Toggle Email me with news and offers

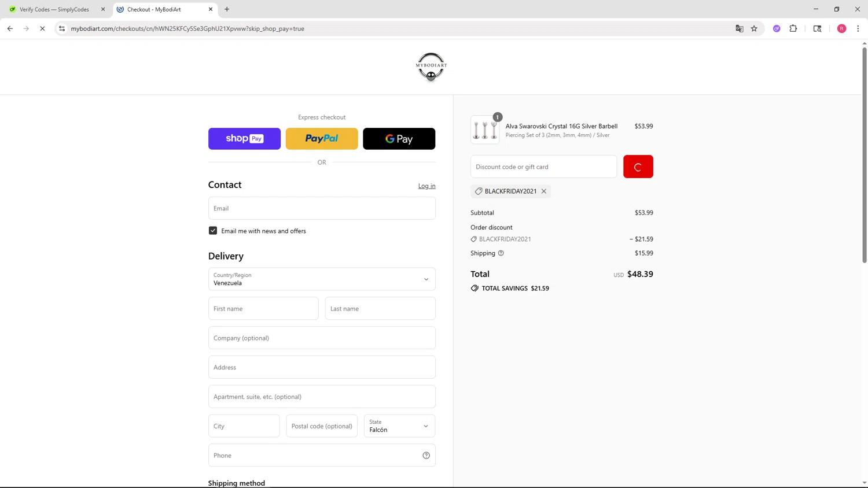click(x=213, y=231)
